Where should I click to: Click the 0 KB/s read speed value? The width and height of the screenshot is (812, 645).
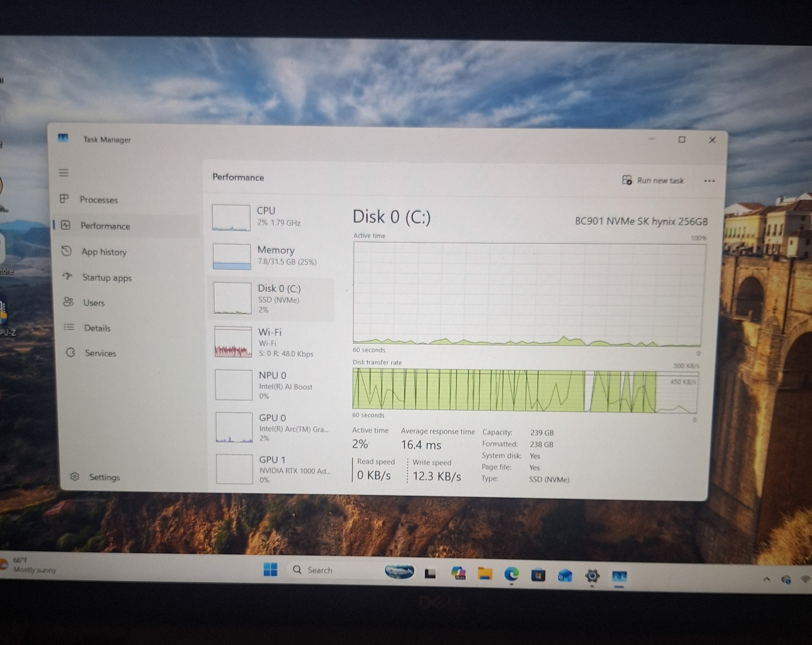coord(374,475)
